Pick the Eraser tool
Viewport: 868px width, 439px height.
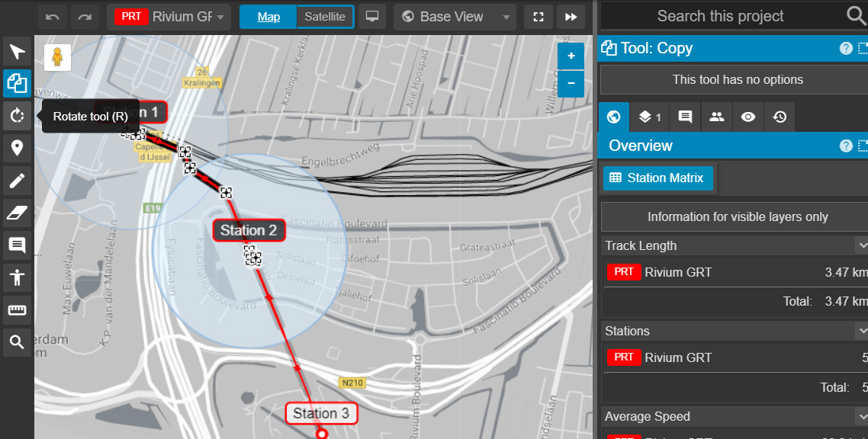point(17,213)
